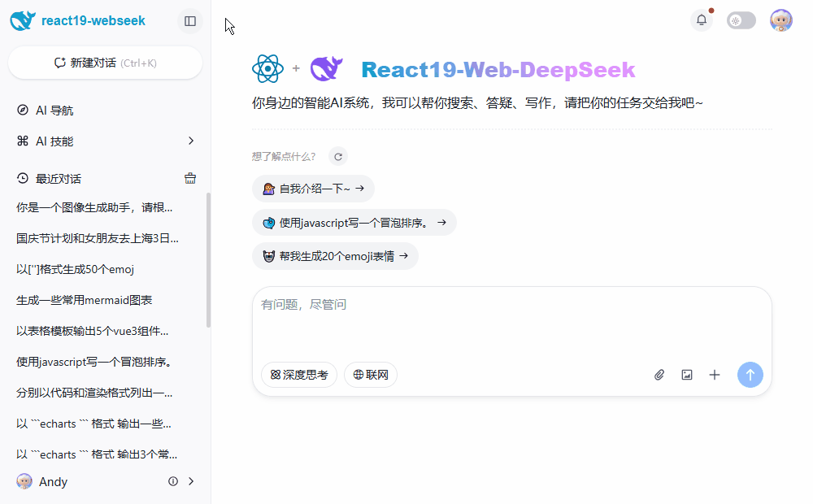Click the react19-webseek title text
This screenshot has height=504, width=813.
pyautogui.click(x=93, y=21)
